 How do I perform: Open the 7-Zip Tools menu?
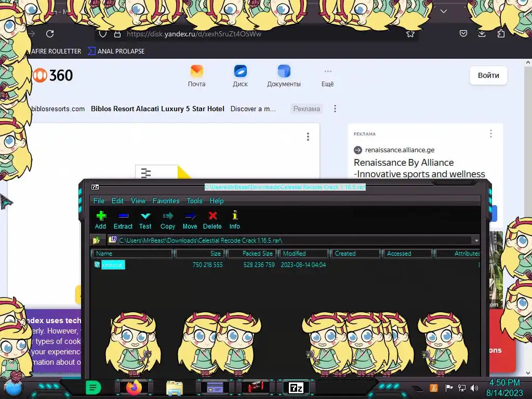[x=194, y=201]
